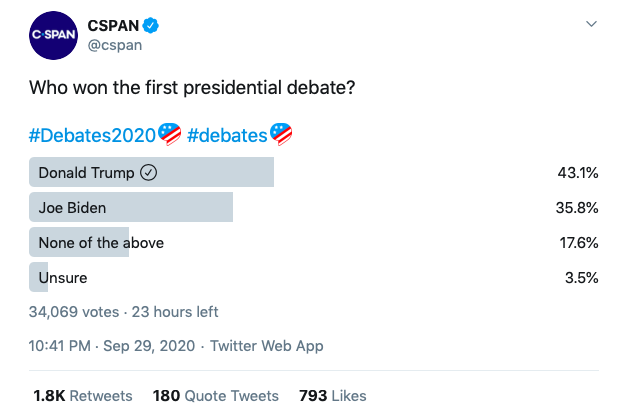
Task: Select the Unsure poll option
Action: (63, 277)
